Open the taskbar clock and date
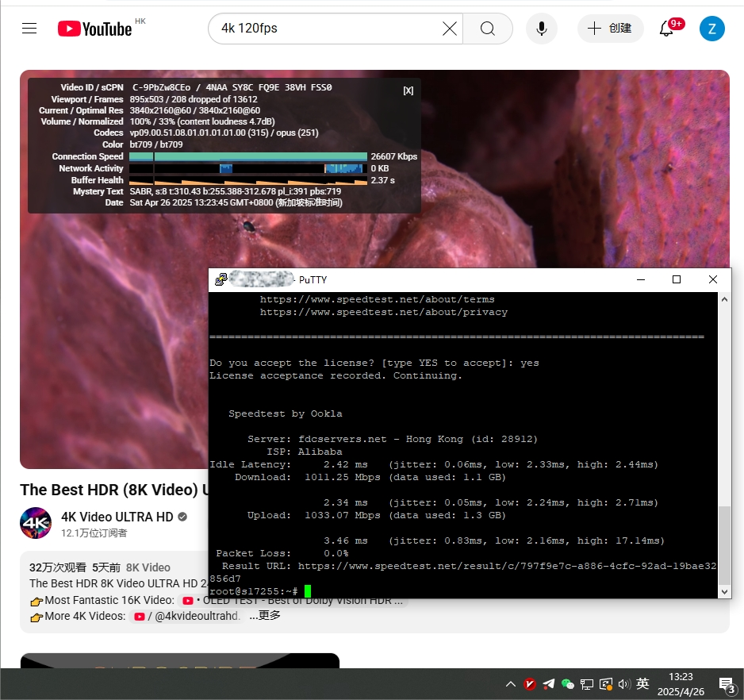Screen dimensions: 744x700 point(681,684)
